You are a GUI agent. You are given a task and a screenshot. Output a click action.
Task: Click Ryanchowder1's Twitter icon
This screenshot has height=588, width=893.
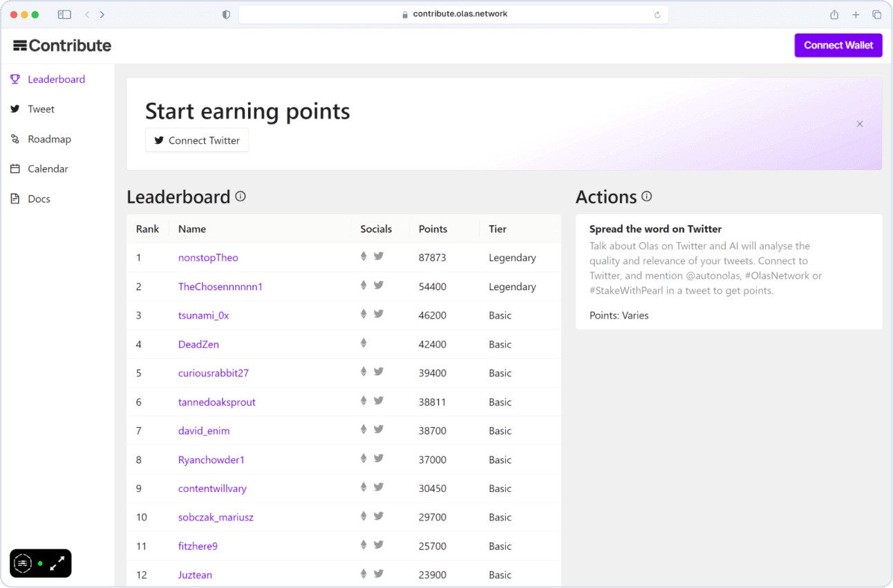[x=379, y=458]
